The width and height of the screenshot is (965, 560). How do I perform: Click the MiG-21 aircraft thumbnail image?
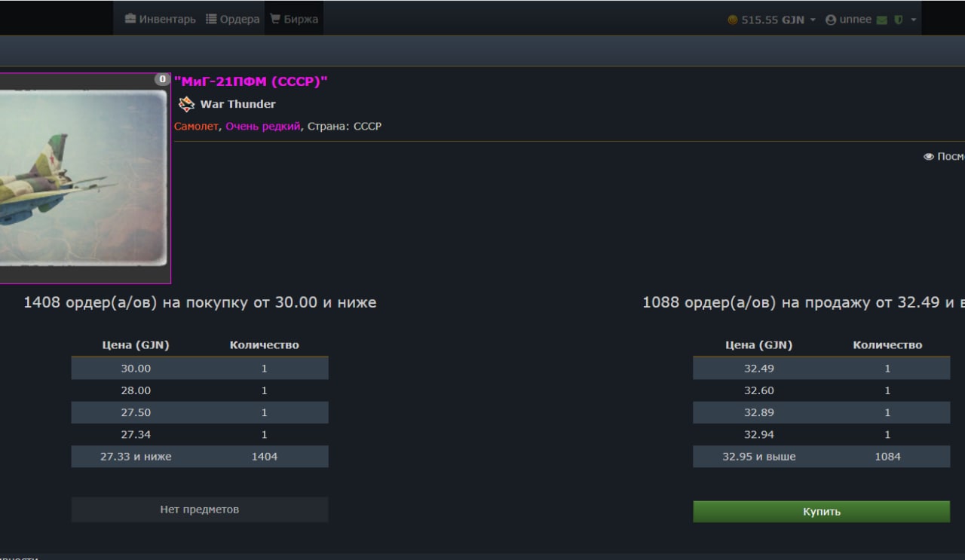click(84, 178)
